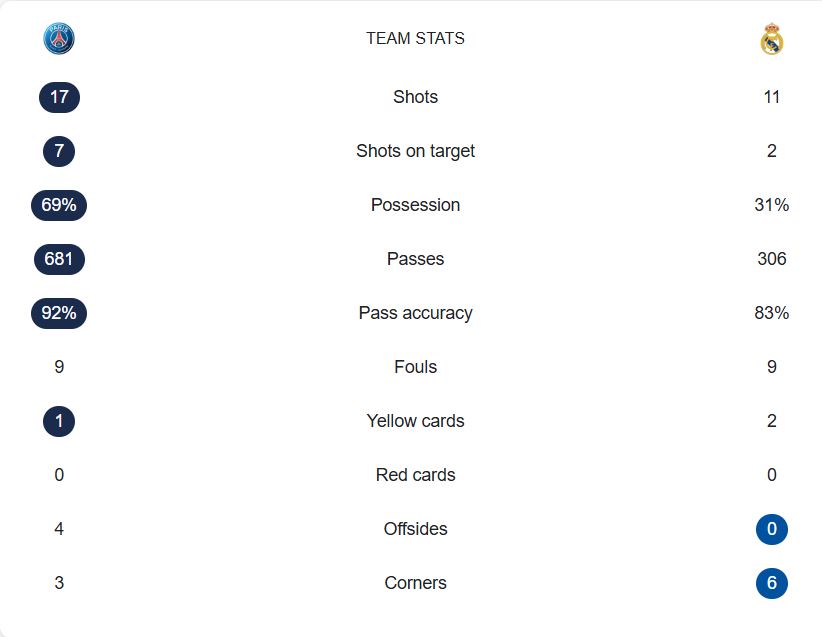Click the Paris Saint-Germain team crest
The image size is (822, 637).
(59, 38)
